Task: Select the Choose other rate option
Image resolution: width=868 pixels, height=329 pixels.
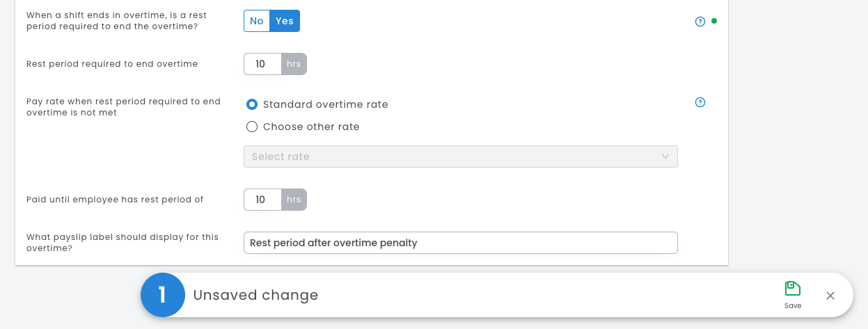Action: (x=253, y=127)
